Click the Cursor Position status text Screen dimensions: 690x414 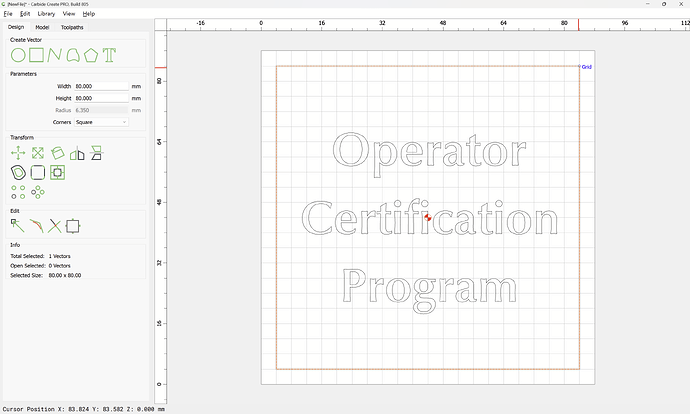[x=84, y=409]
